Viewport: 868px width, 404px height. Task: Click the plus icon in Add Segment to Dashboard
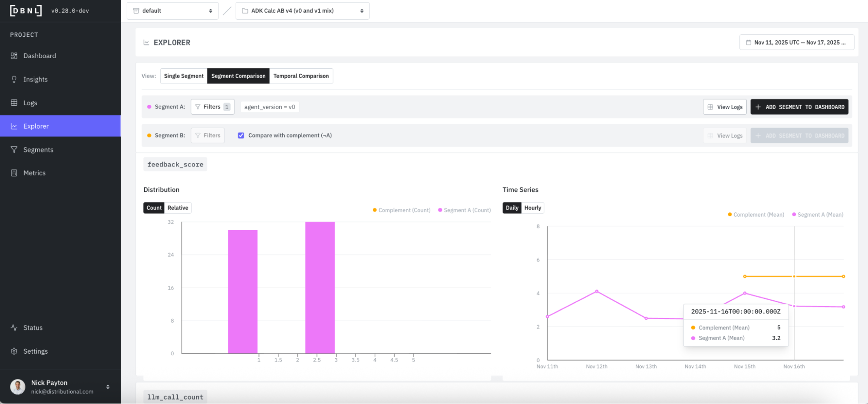(x=758, y=107)
